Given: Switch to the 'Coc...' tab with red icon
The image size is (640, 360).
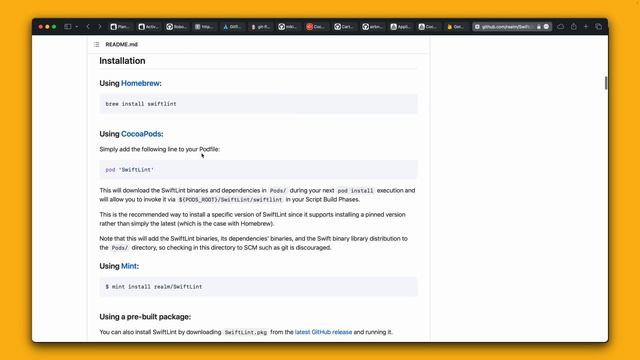Looking at the screenshot, I should click(x=316, y=27).
